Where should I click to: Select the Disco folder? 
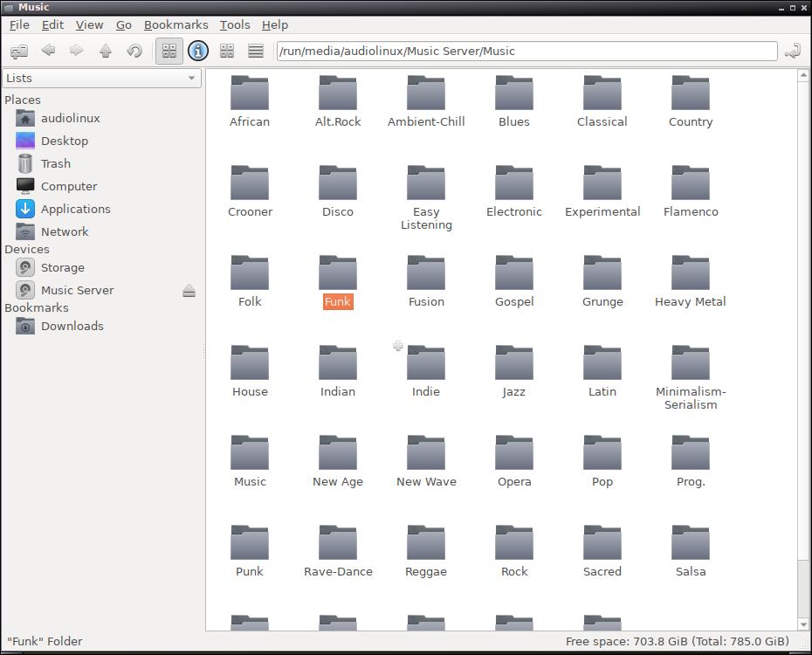pyautogui.click(x=338, y=191)
